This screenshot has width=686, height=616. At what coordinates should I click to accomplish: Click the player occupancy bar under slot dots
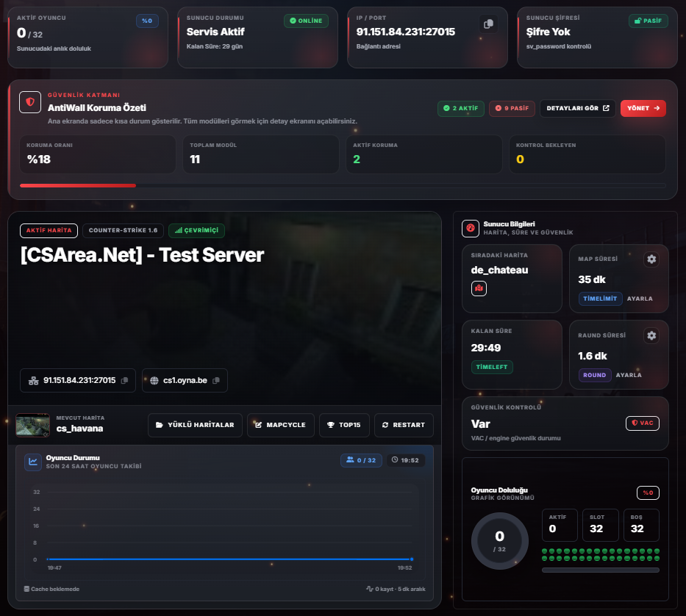coord(600,570)
